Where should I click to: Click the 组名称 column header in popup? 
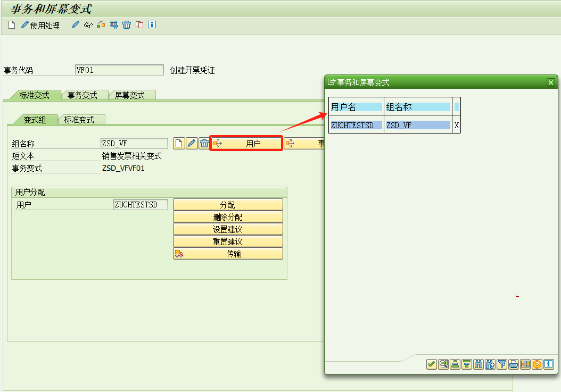pyautogui.click(x=418, y=106)
